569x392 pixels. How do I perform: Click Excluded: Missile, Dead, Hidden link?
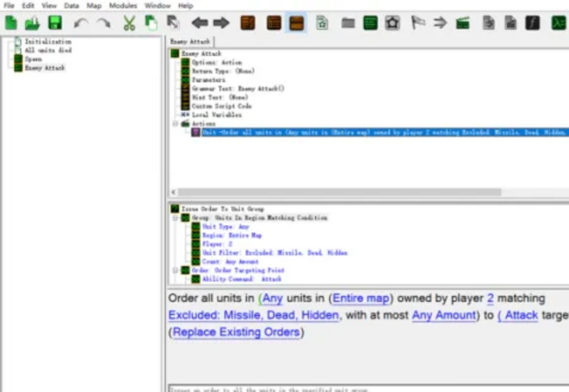(x=253, y=315)
